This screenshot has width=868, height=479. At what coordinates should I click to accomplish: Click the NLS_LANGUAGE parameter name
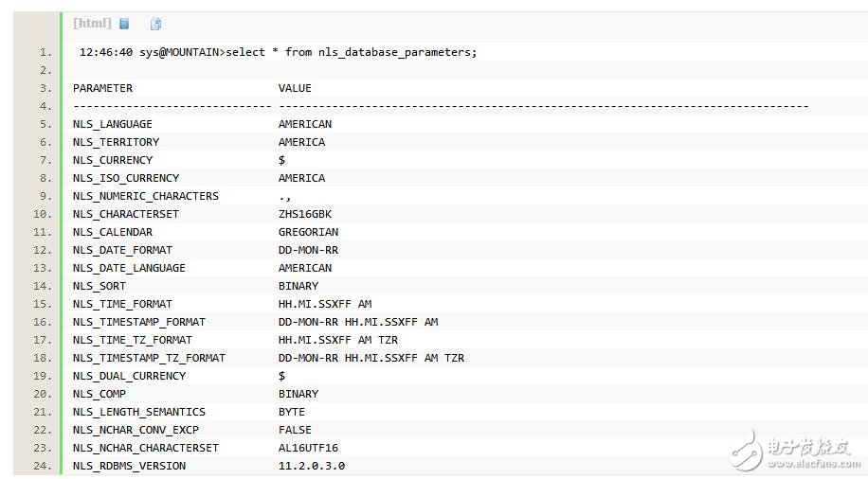pos(112,124)
